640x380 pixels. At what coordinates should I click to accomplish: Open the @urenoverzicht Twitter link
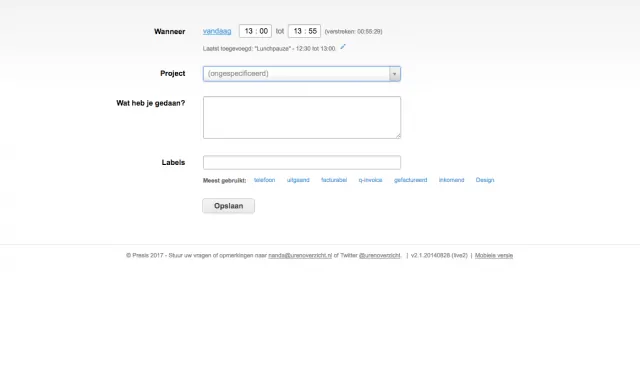tap(380, 256)
